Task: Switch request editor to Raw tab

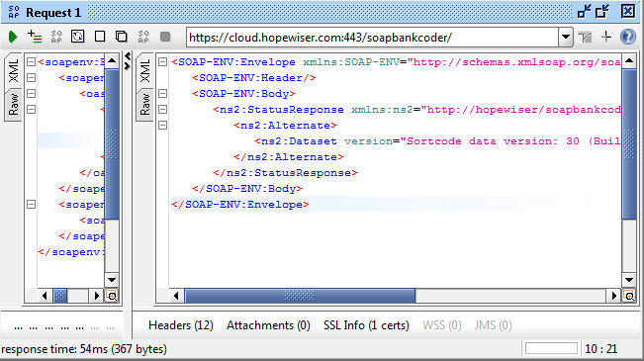Action: 13,105
